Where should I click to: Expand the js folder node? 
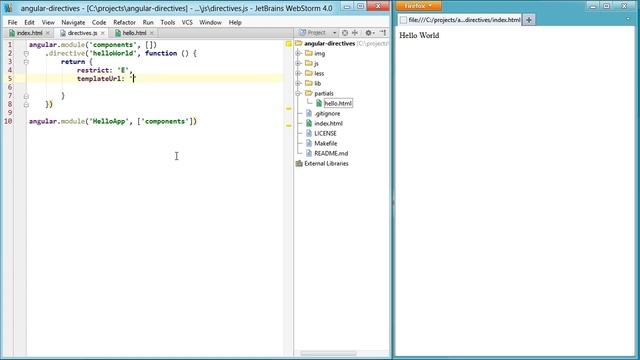click(x=298, y=63)
